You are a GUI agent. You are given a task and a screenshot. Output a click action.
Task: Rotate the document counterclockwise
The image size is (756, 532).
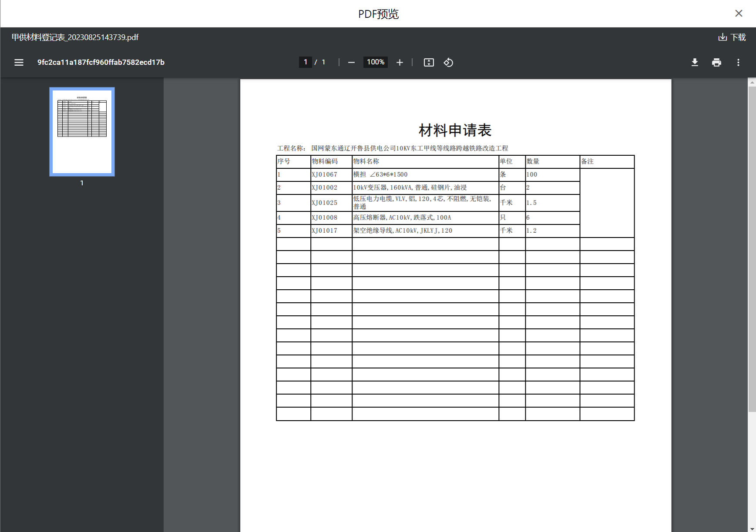(x=448, y=63)
